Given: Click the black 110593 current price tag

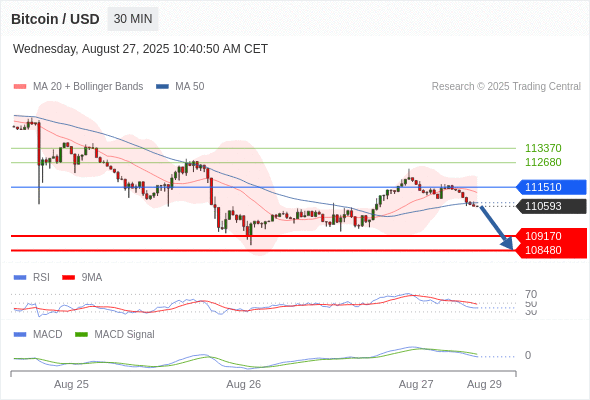Looking at the screenshot, I should click(551, 206).
